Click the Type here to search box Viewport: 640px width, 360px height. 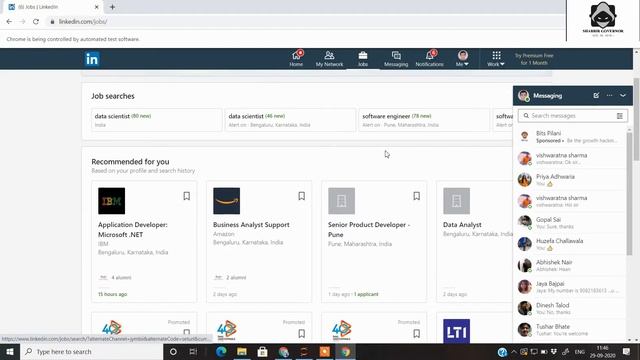[x=91, y=351]
